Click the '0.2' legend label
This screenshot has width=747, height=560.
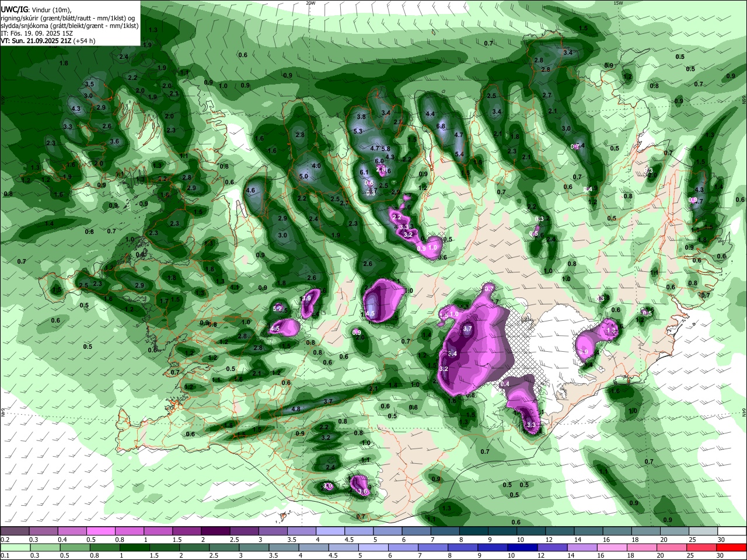(x=5, y=540)
